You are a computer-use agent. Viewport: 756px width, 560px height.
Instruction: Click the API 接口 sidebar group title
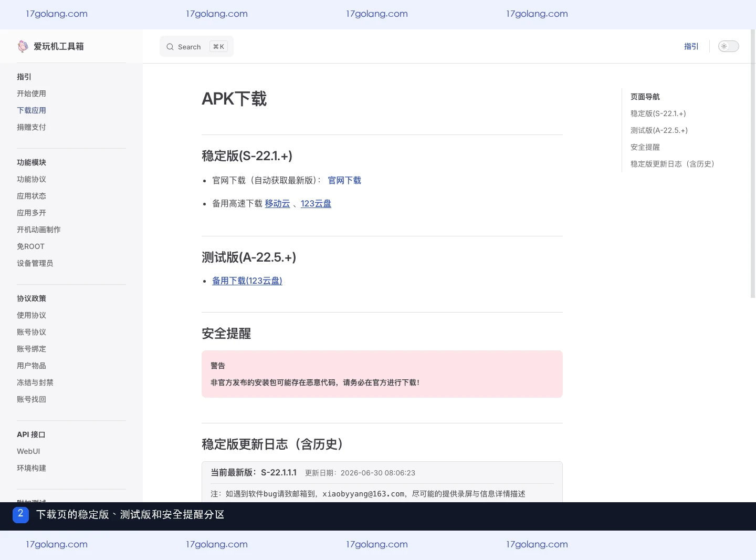coord(31,434)
